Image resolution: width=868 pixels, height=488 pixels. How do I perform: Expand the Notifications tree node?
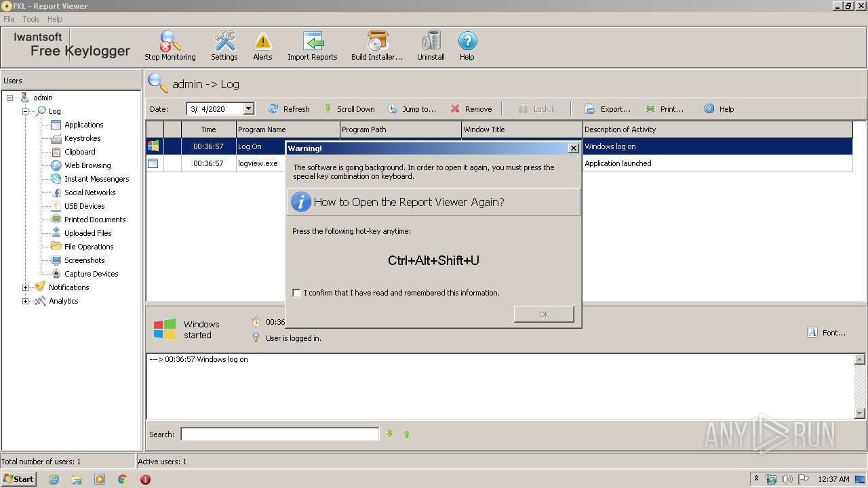[x=26, y=287]
